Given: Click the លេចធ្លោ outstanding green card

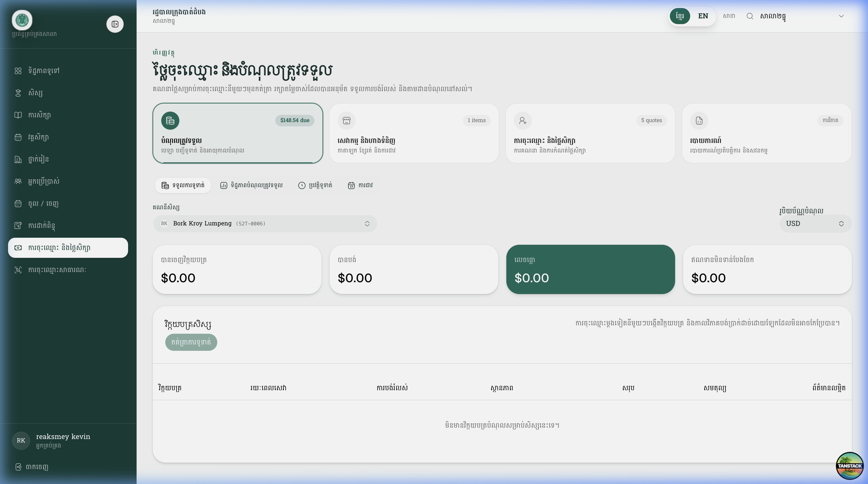Looking at the screenshot, I should pos(590,269).
